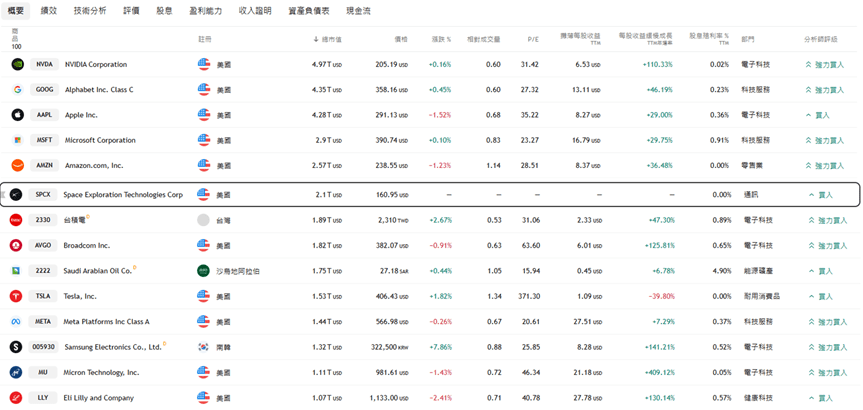The image size is (863, 410).
Task: Click the US flag in Broadcom row
Action: pos(204,245)
